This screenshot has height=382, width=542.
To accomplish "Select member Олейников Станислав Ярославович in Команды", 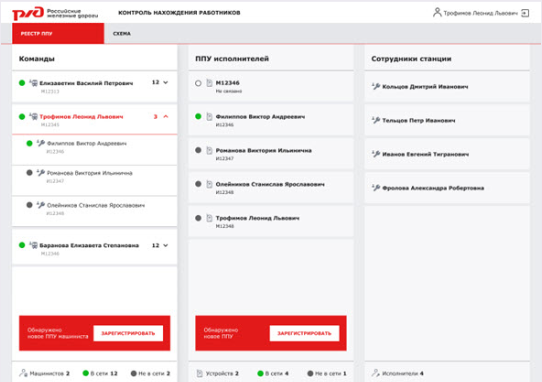I will (94, 211).
